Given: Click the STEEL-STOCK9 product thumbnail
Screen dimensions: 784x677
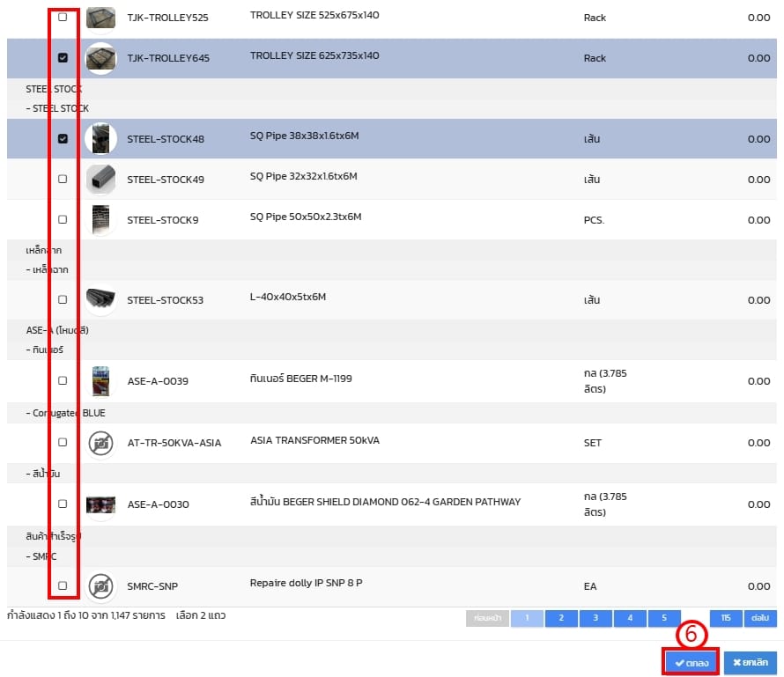Looking at the screenshot, I should point(100,219).
